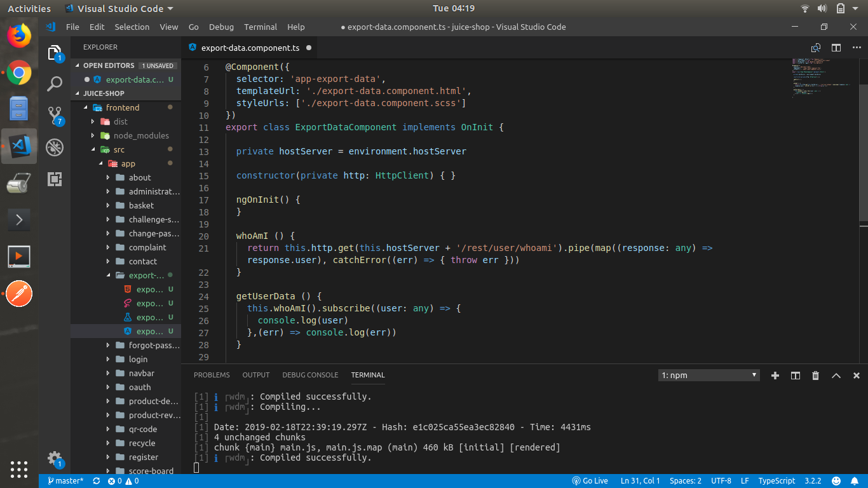
Task: Select the login folder in explorer
Action: pyautogui.click(x=125, y=359)
